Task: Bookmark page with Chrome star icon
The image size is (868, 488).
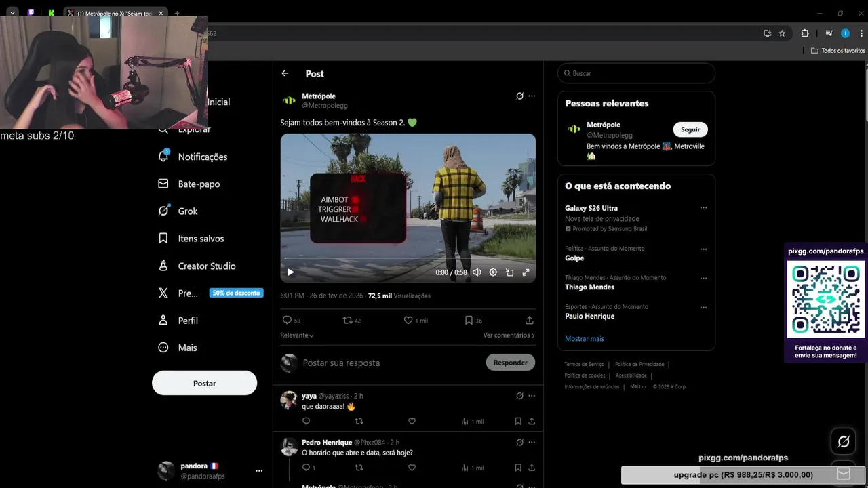Action: [x=782, y=33]
